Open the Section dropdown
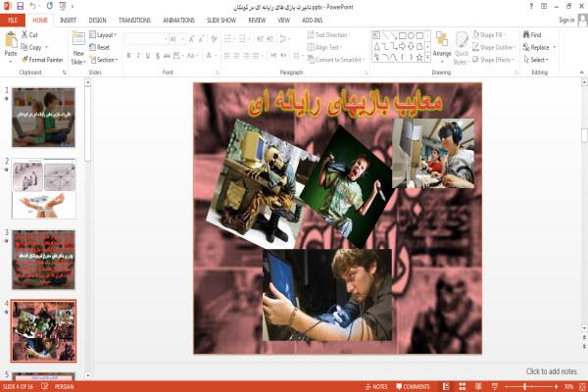The height and width of the screenshot is (392, 588). pos(104,60)
